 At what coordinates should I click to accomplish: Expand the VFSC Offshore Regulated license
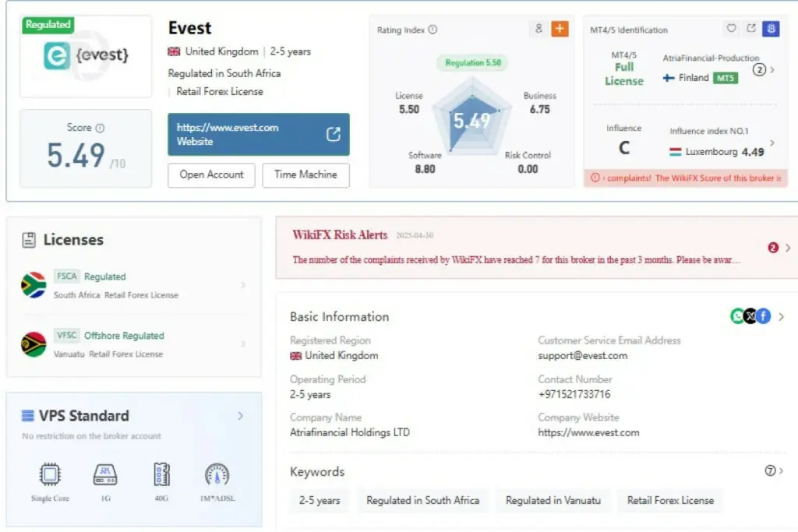[243, 344]
